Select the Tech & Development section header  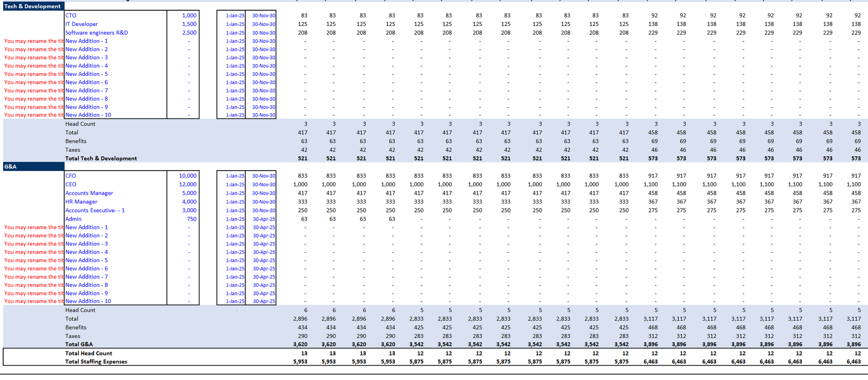click(33, 6)
